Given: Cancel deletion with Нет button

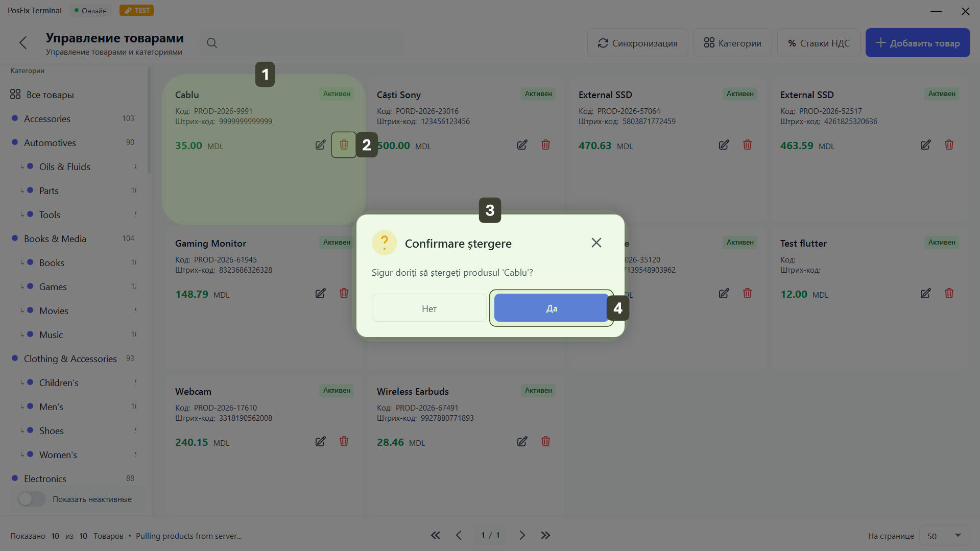Looking at the screenshot, I should pyautogui.click(x=429, y=308).
